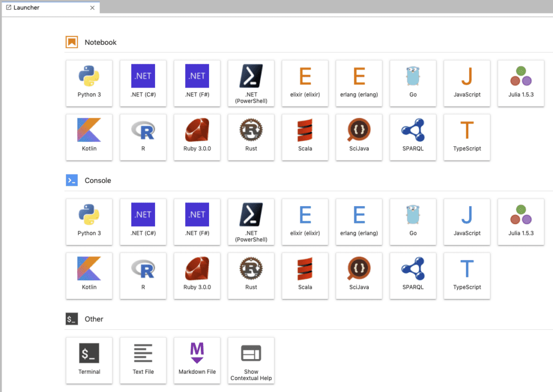Open a Kotlin console

[89, 276]
